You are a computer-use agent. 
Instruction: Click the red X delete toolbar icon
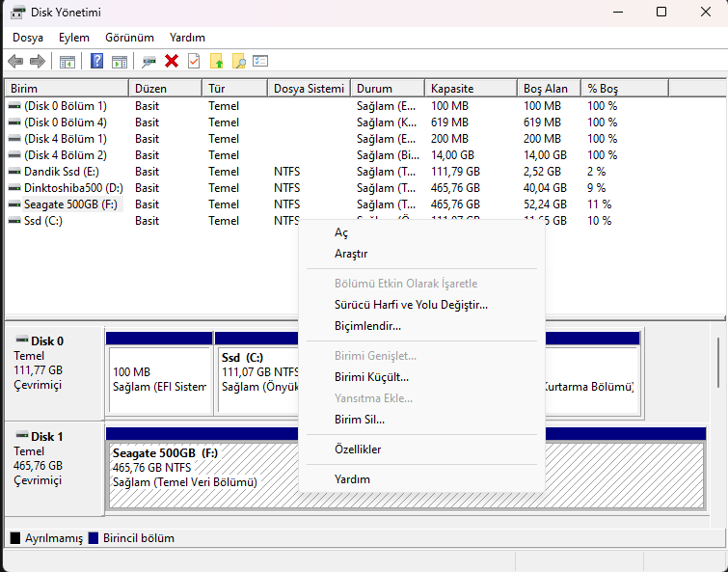tap(172, 61)
